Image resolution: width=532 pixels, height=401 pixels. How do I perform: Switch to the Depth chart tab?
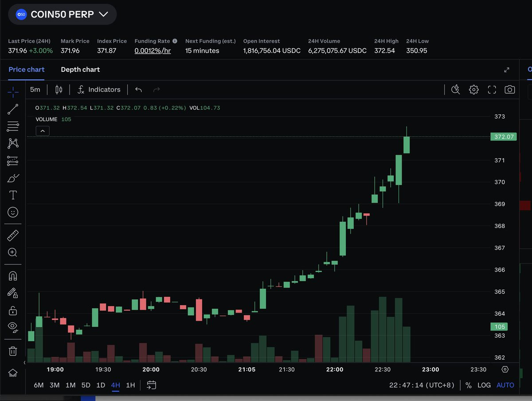tap(80, 69)
